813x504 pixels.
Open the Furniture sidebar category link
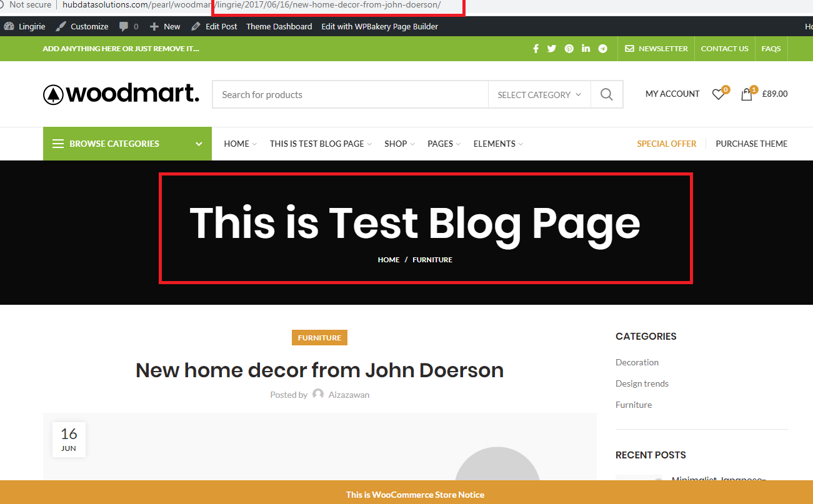[x=634, y=405]
